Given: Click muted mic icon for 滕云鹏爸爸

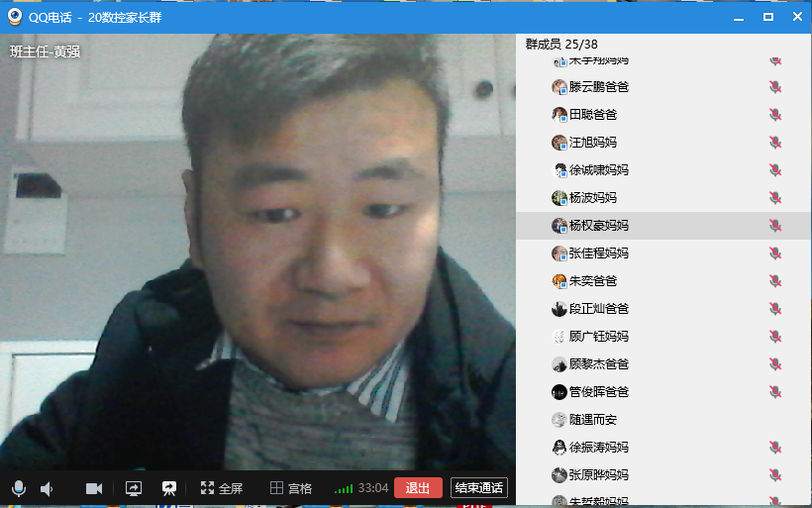Looking at the screenshot, I should 775,87.
